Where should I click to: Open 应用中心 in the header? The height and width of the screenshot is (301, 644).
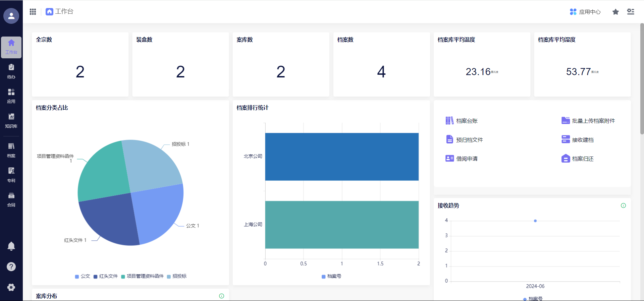(x=585, y=12)
